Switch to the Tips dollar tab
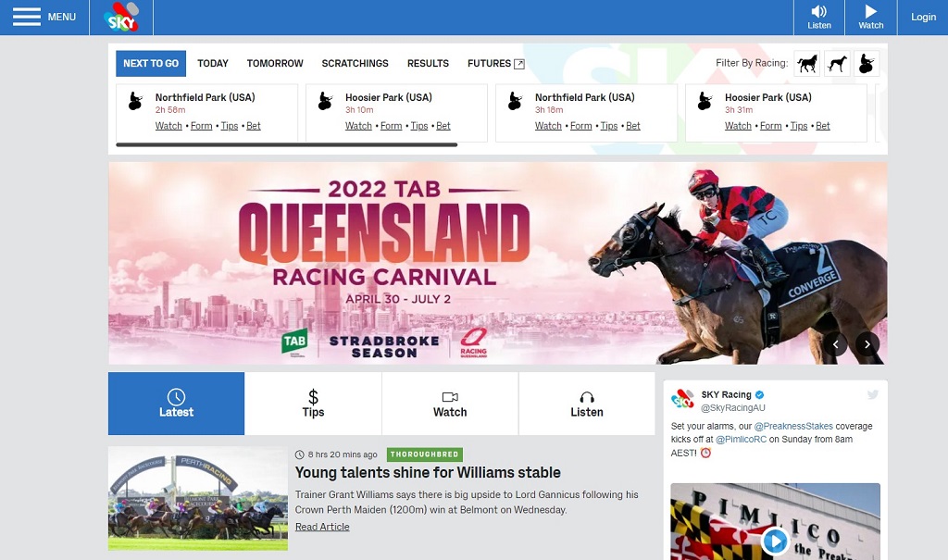 pyautogui.click(x=313, y=404)
